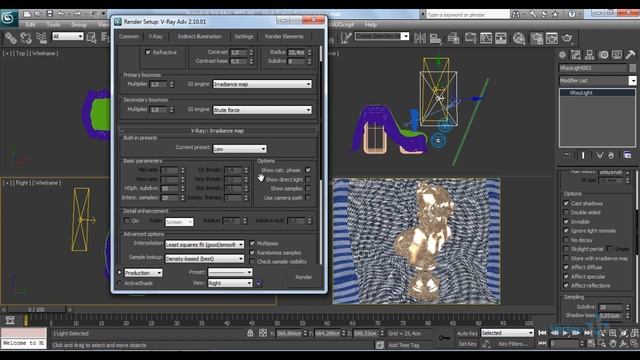The height and width of the screenshot is (360, 640).
Task: Click the Render Setup vertical scrollbar
Action: [321, 155]
